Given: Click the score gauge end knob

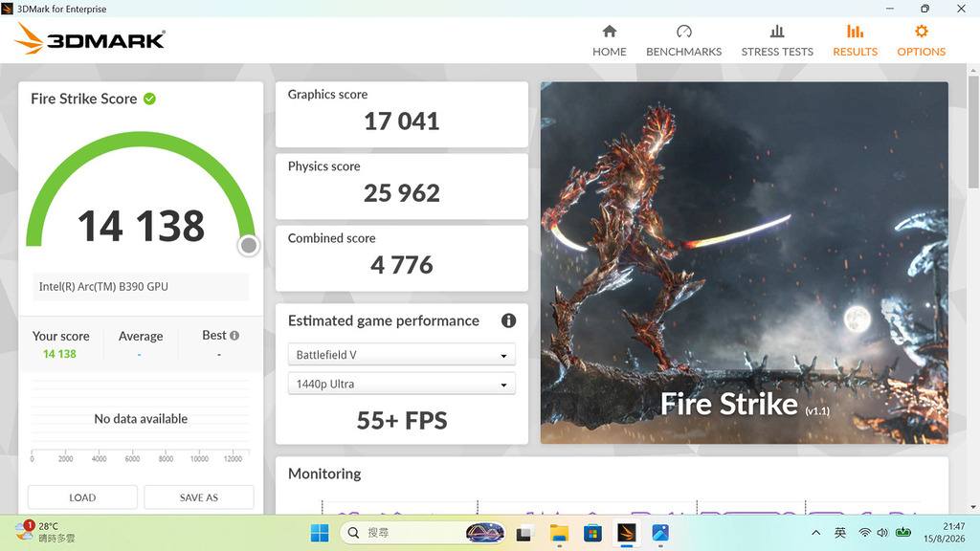Looking at the screenshot, I should (249, 246).
